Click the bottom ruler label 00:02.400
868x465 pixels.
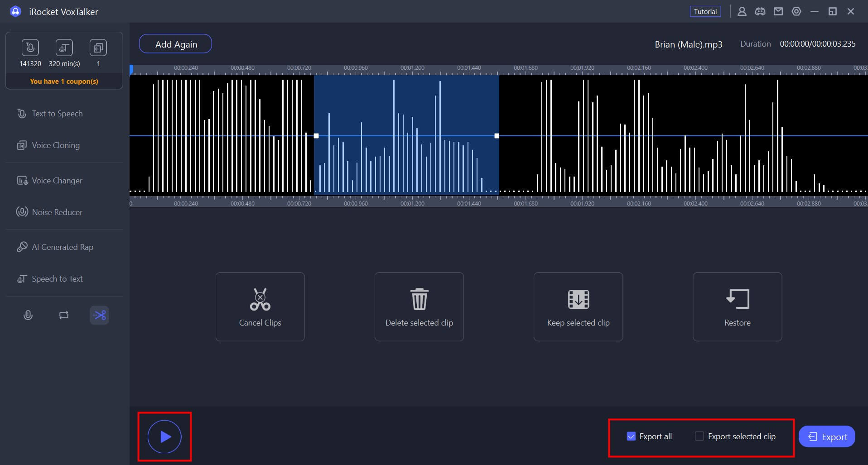tap(695, 204)
